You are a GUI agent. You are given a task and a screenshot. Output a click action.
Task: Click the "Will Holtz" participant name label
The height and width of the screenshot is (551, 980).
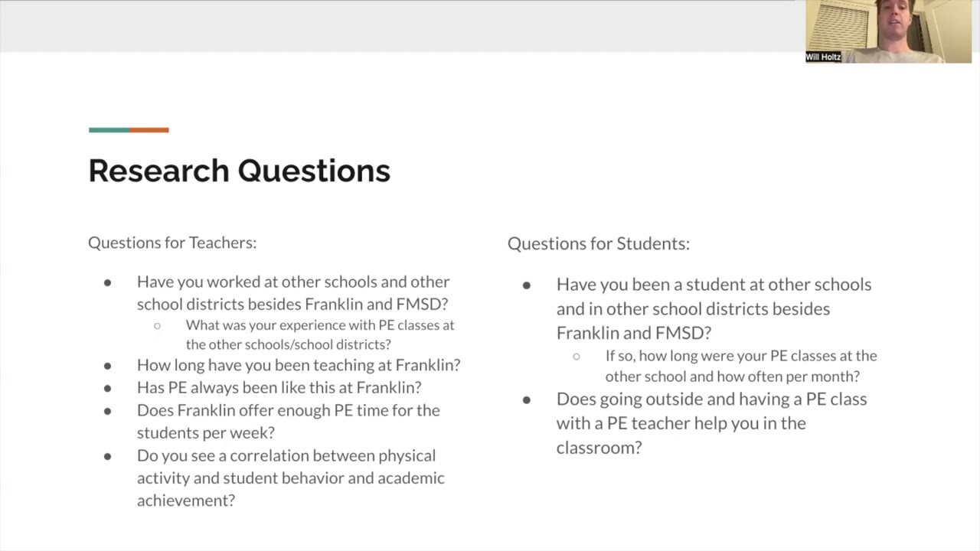point(823,57)
